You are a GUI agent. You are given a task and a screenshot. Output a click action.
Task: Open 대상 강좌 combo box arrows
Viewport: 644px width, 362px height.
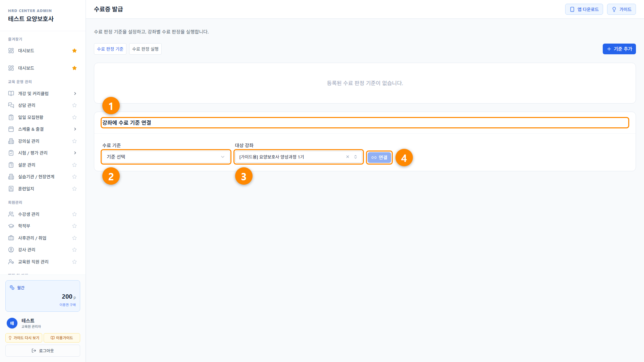(x=356, y=157)
